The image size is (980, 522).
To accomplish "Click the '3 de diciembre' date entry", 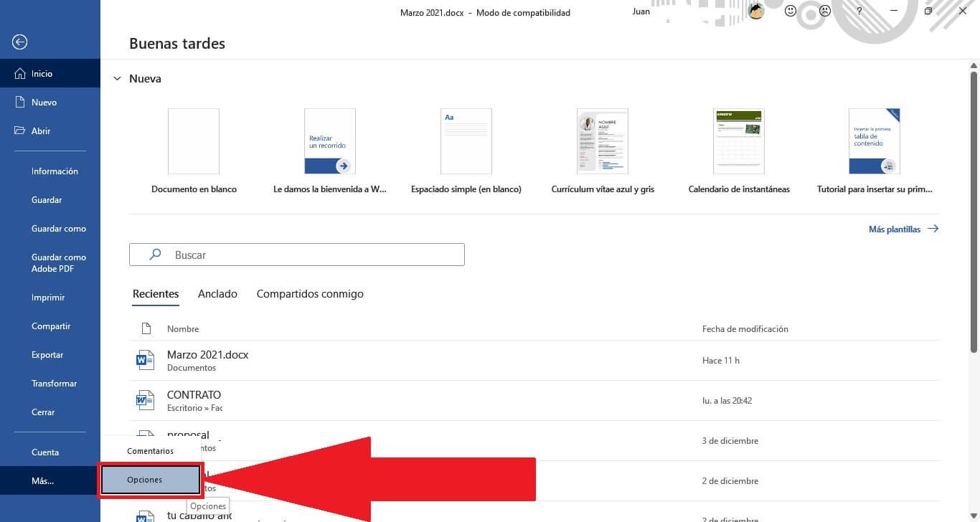I will tap(730, 441).
